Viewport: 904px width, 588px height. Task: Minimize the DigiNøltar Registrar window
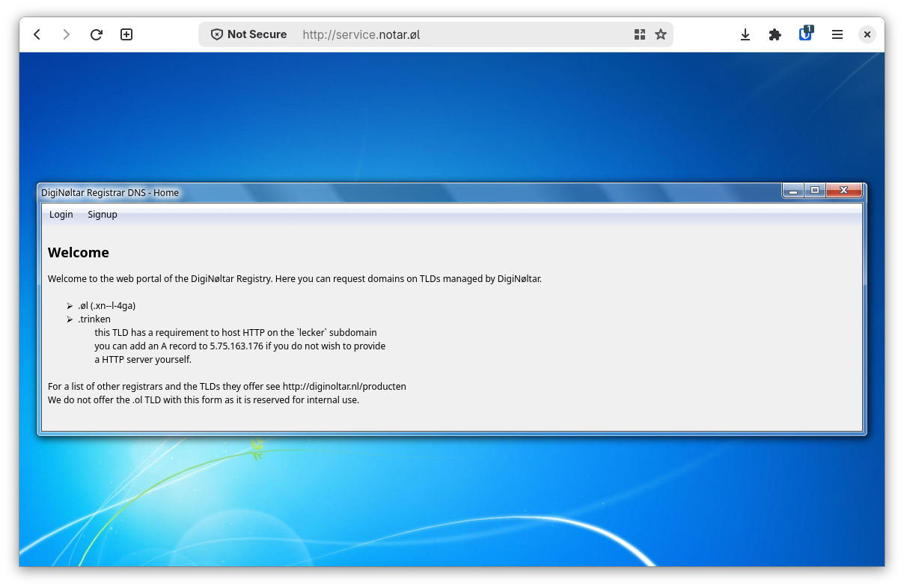pos(793,191)
